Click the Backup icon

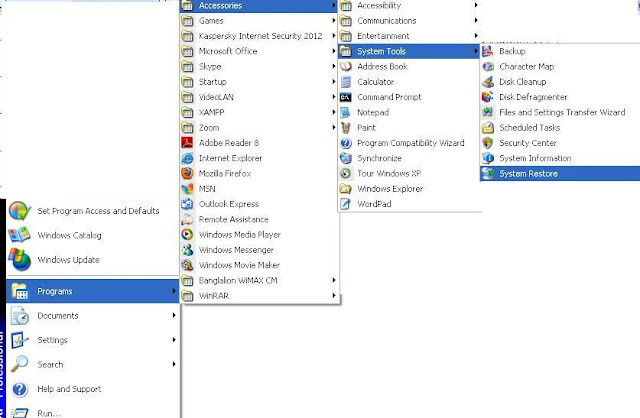(488, 51)
